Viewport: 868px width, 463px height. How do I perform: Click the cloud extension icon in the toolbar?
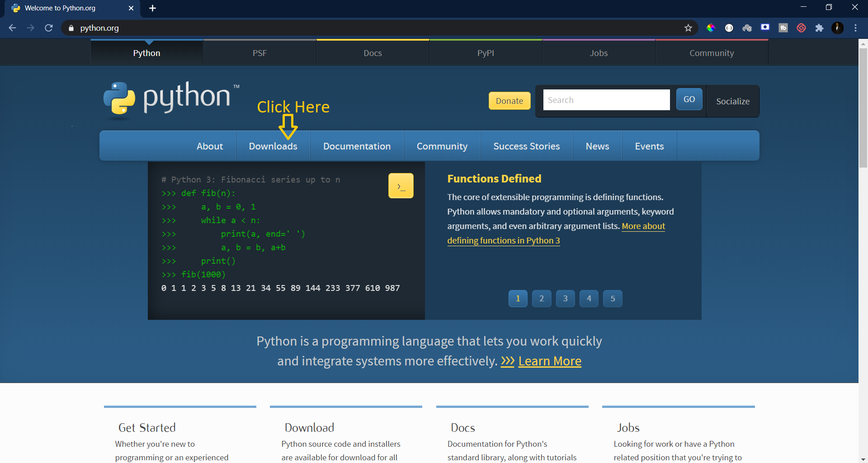click(747, 28)
